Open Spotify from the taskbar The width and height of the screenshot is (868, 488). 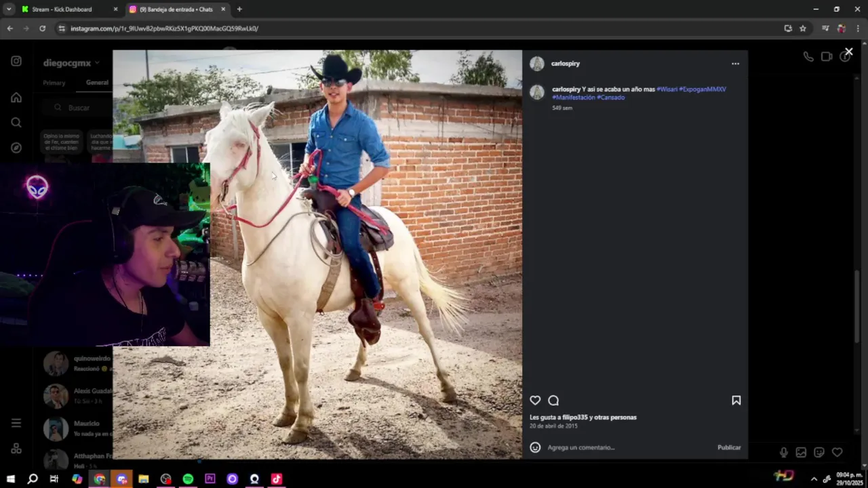pyautogui.click(x=188, y=479)
